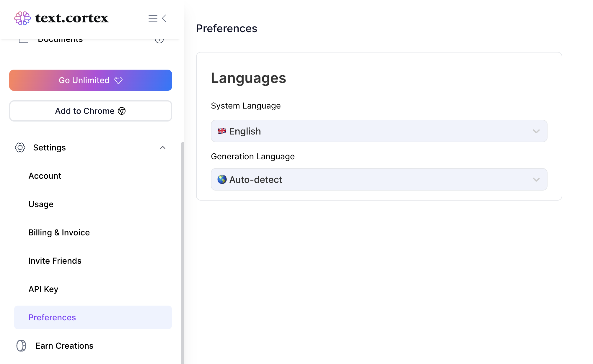Open the Generation Language Auto-detect dropdown

379,179
